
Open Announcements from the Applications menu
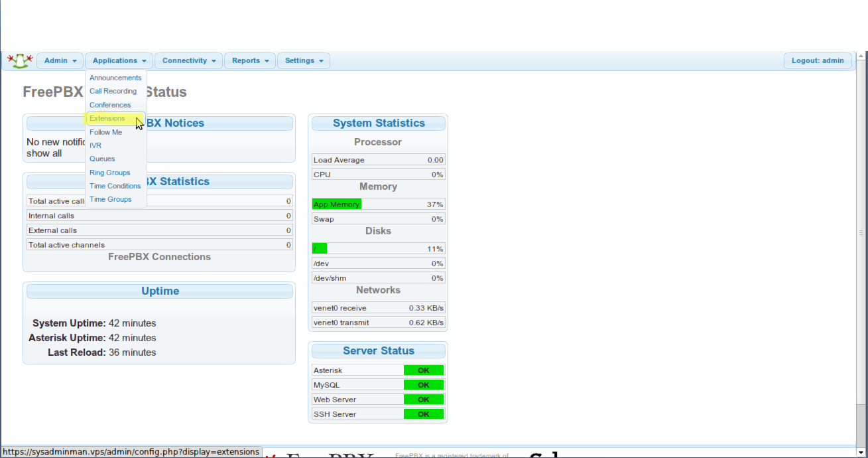tap(115, 78)
